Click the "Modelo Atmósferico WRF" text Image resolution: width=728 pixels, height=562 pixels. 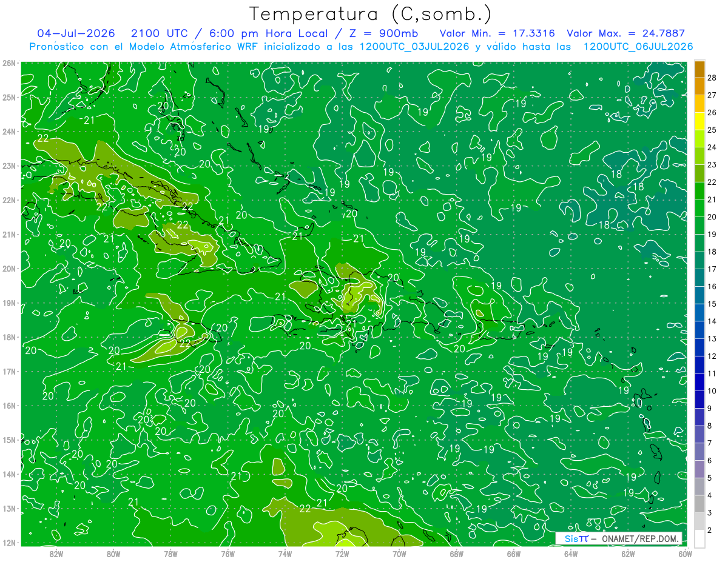[x=192, y=47]
